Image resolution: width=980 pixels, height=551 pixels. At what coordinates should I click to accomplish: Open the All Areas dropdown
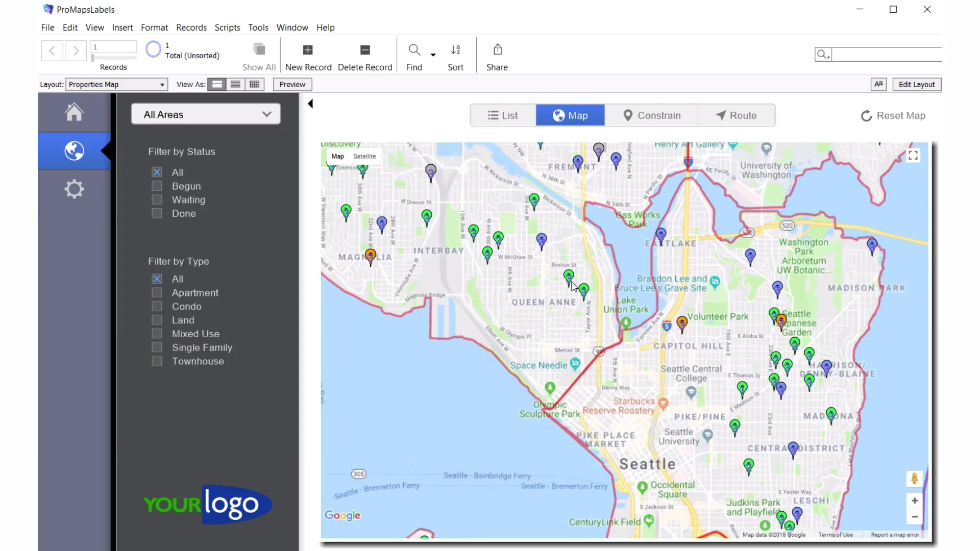coord(205,114)
